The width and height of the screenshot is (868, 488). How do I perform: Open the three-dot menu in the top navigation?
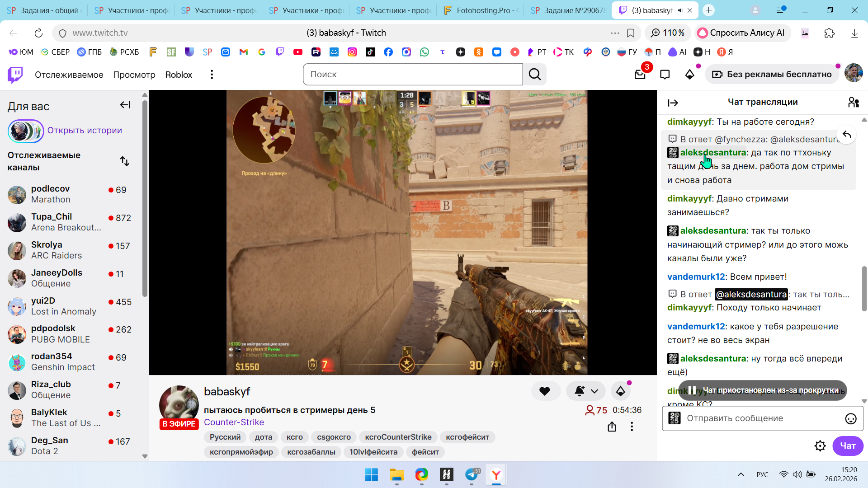click(212, 75)
